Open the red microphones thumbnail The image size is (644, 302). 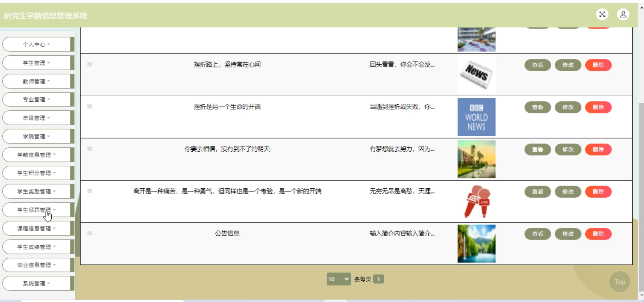click(x=476, y=202)
